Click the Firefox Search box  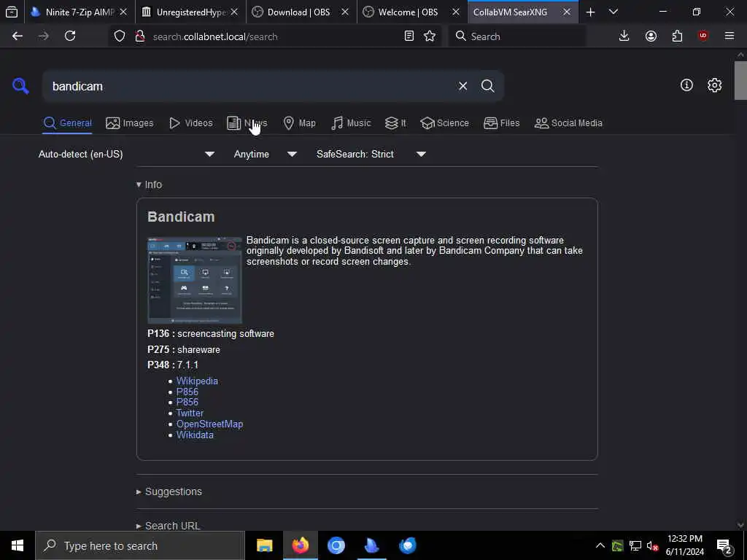click(517, 36)
